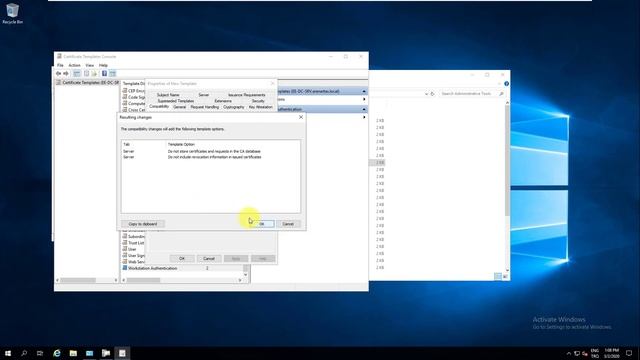Collapse the Authentication section in Actions pane
640x360 pixels.
(364, 109)
